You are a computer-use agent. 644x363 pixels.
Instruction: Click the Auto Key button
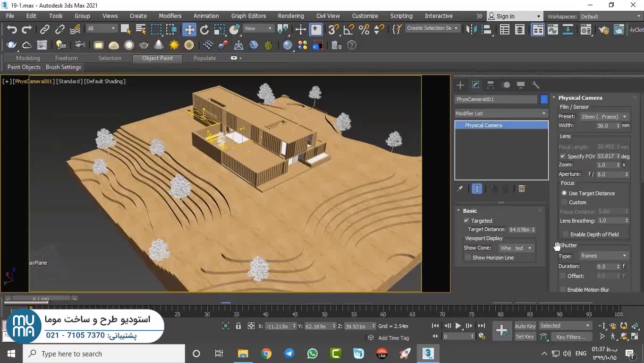(525, 326)
